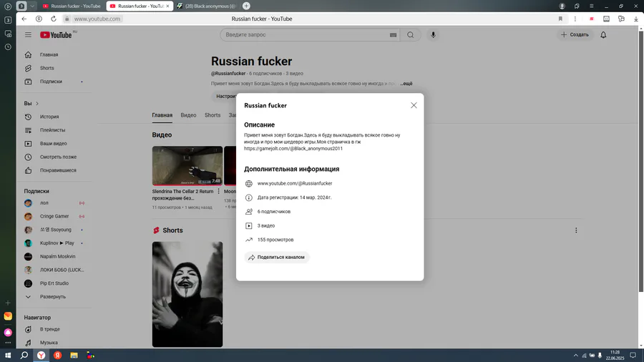Open File Explorer from taskbar
The height and width of the screenshot is (362, 644).
coord(74,356)
